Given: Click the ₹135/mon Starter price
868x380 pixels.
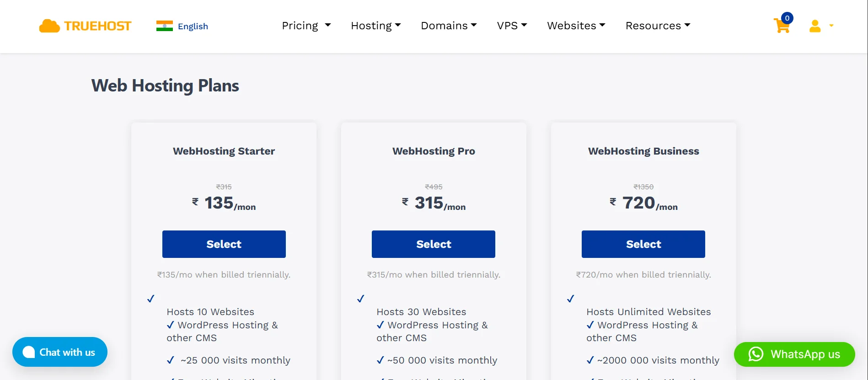Looking at the screenshot, I should 224,203.
